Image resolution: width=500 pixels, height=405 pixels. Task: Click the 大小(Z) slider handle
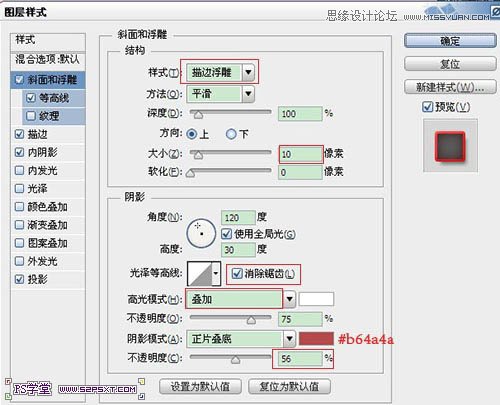pyautogui.click(x=198, y=155)
